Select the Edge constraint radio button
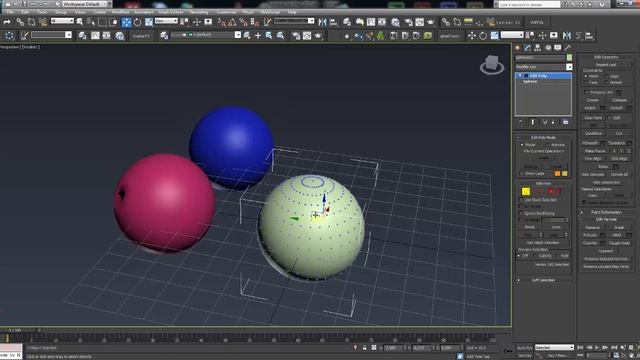Screen dimensions: 640x360 [x=607, y=76]
